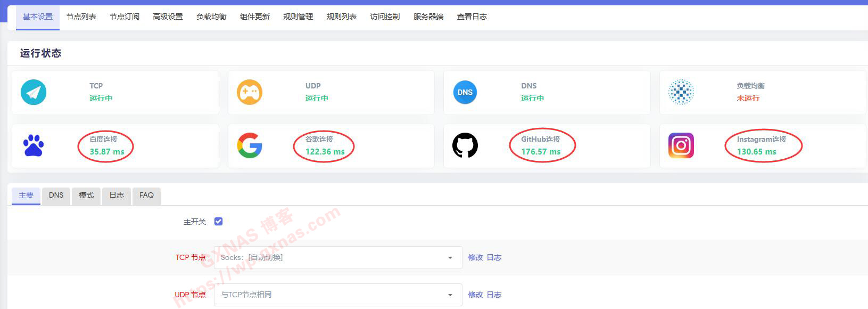The image size is (868, 309).
Task: Click the Baidu paw icon
Action: pyautogui.click(x=34, y=145)
